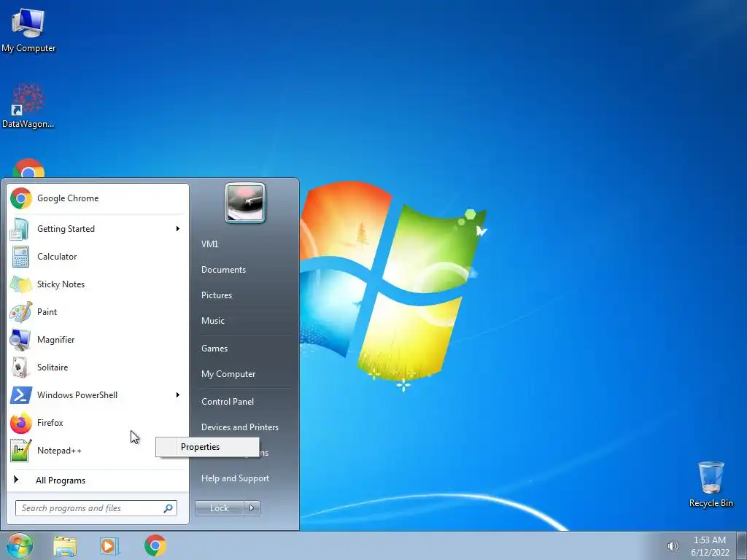Open Windows Media Player taskbar icon
Viewport: 747px width, 560px height.
[109, 546]
